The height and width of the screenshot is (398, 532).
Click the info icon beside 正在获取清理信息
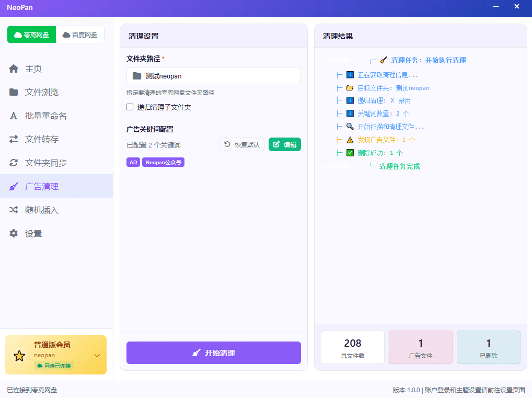coord(350,75)
